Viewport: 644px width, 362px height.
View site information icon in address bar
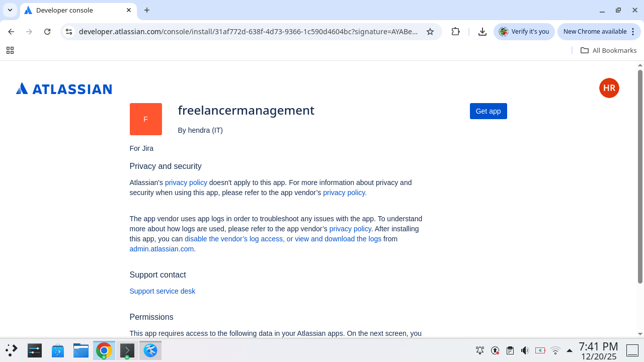coord(69,32)
